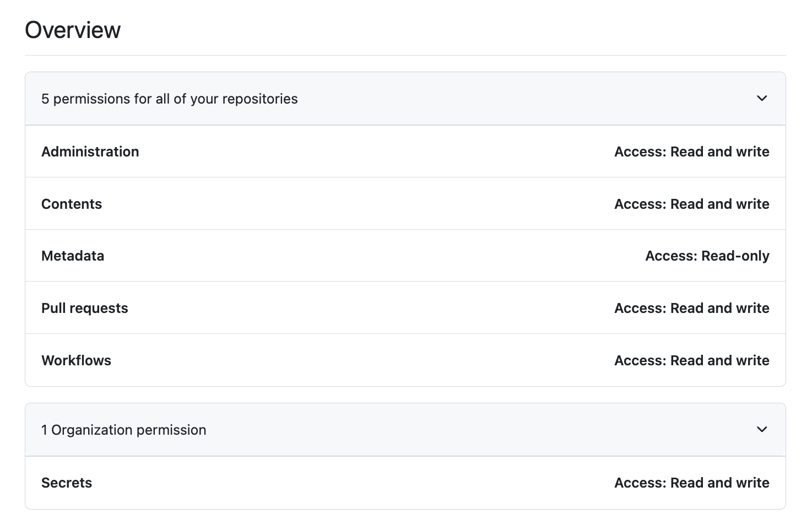
Task: Click Secrets' 'Access: Read and write' value
Action: click(x=692, y=483)
